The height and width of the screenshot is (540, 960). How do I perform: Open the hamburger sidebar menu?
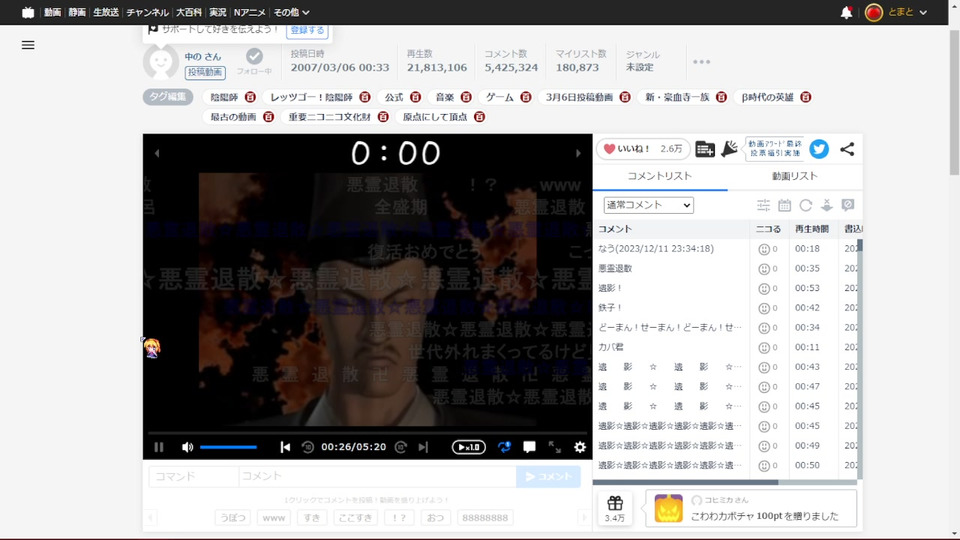pyautogui.click(x=28, y=45)
